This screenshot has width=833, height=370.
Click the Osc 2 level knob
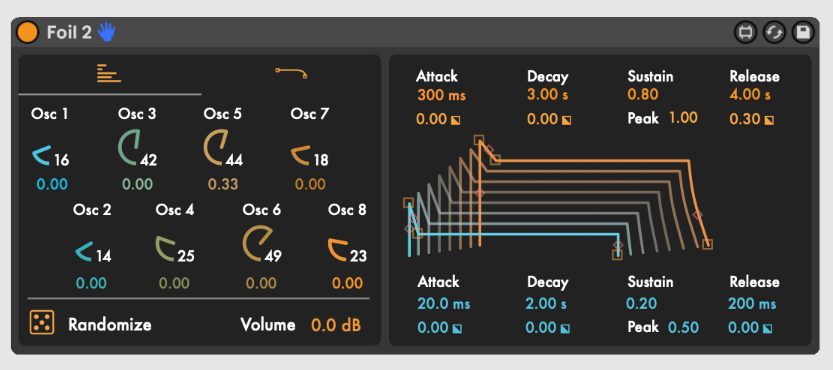click(x=84, y=251)
